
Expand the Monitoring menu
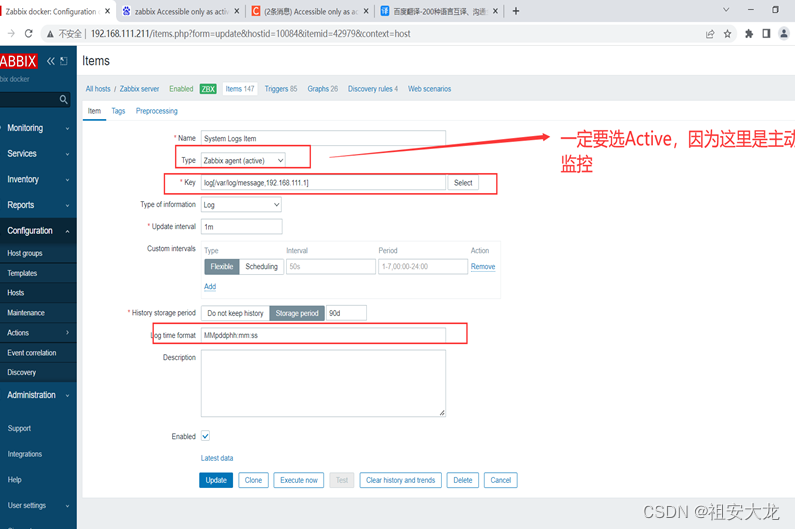pyautogui.click(x=38, y=128)
